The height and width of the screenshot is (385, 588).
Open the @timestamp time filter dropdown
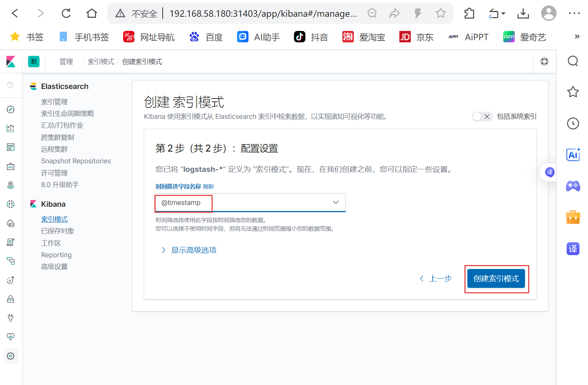pyautogui.click(x=250, y=202)
